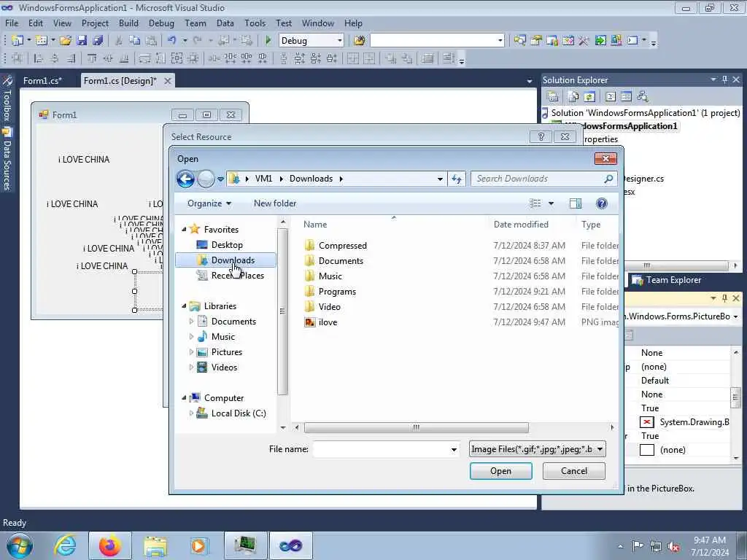
Task: Launch Firefox from the taskbar
Action: pos(109,545)
